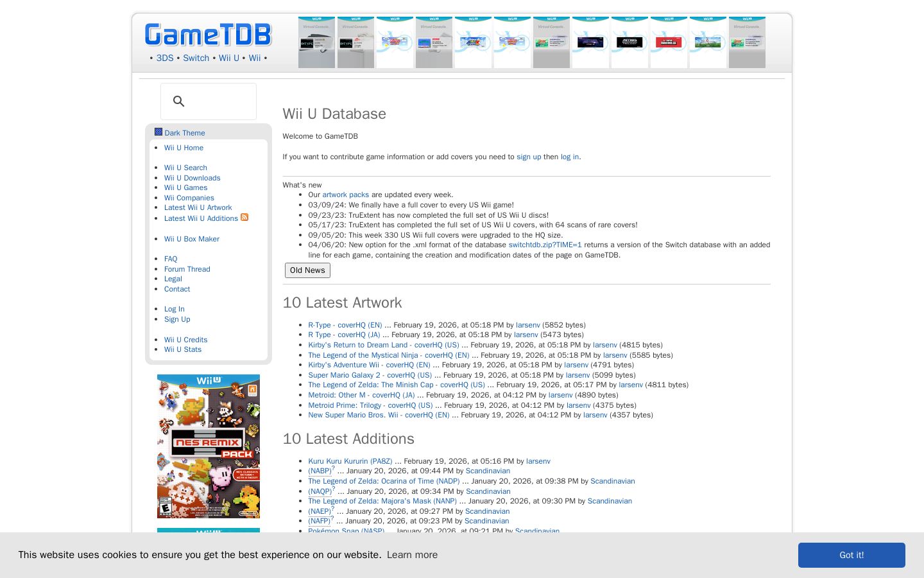Click Log In in the sidebar
The height and width of the screenshot is (578, 924).
(x=175, y=309)
